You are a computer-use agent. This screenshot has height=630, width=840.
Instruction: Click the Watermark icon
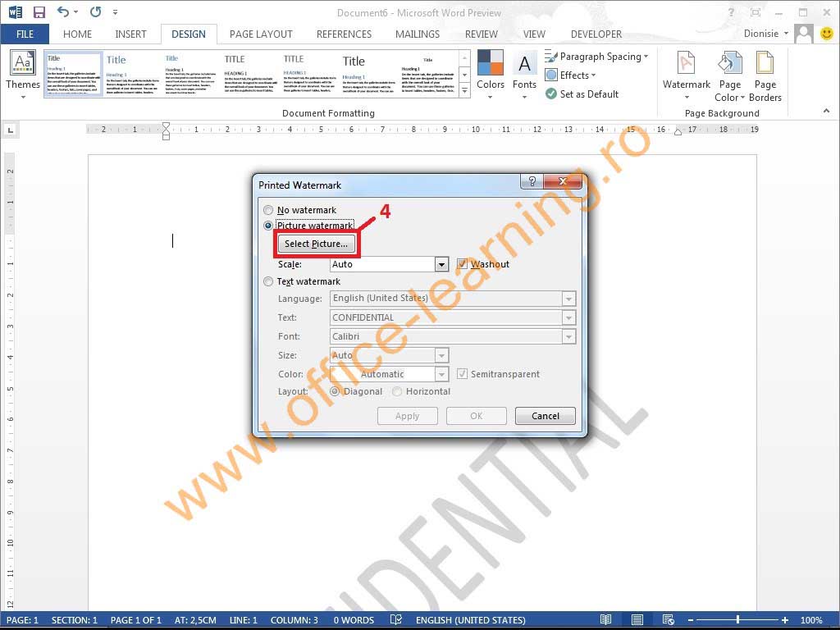(686, 62)
